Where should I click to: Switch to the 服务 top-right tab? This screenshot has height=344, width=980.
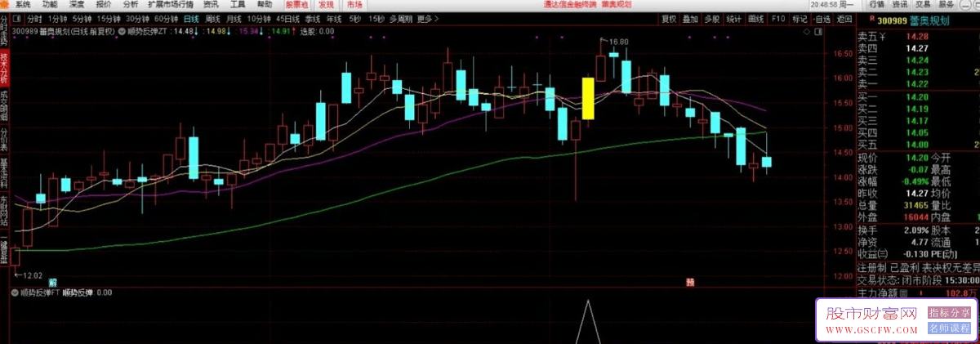(x=947, y=4)
